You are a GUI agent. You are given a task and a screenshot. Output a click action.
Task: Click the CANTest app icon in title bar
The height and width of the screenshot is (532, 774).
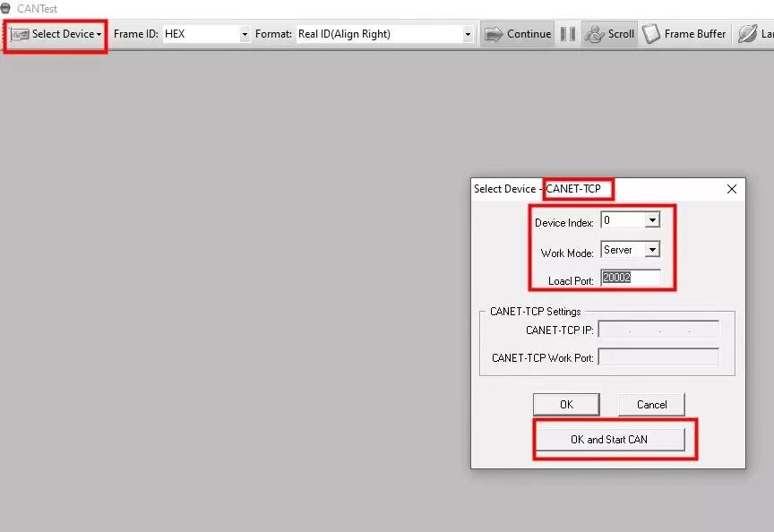tap(6, 8)
